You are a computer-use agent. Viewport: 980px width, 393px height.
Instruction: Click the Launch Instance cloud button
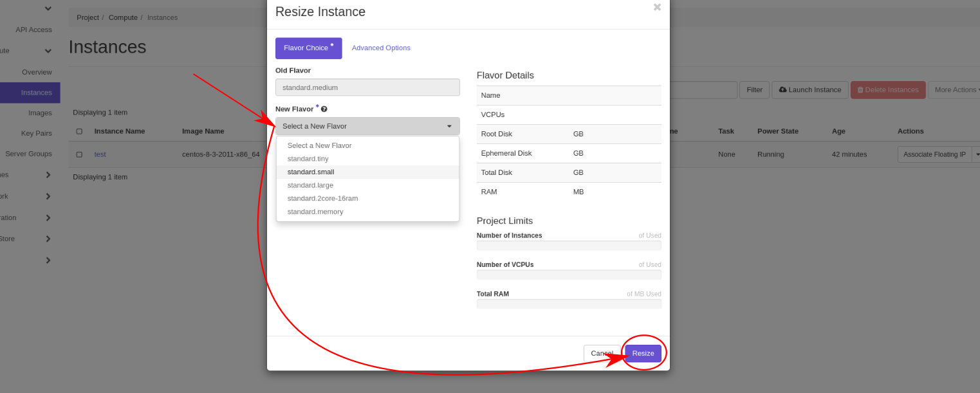809,90
